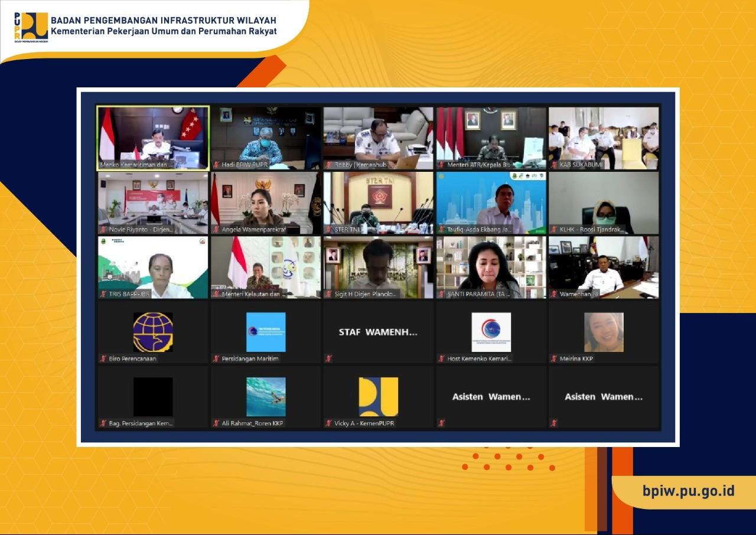The width and height of the screenshot is (756, 535).
Task: Click muted mic icon beside Hadi BPIW PUPR
Action: point(216,165)
